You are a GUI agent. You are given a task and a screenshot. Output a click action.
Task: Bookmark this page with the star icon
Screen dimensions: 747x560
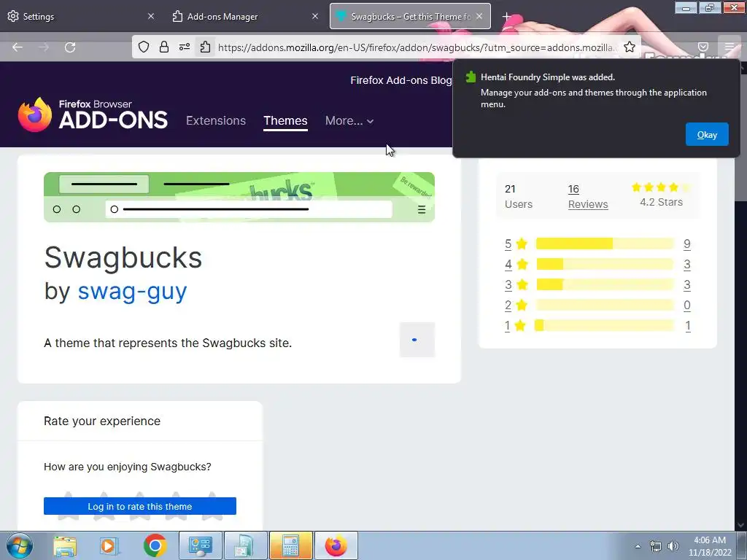click(630, 47)
